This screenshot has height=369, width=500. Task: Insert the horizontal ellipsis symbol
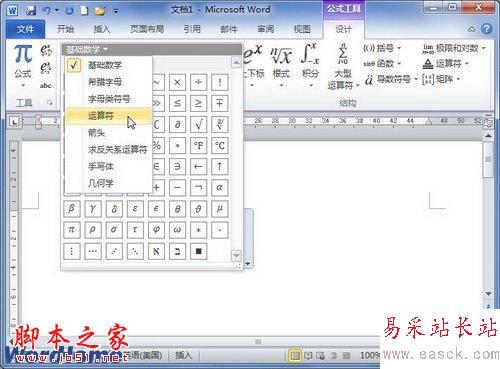[x=93, y=251]
